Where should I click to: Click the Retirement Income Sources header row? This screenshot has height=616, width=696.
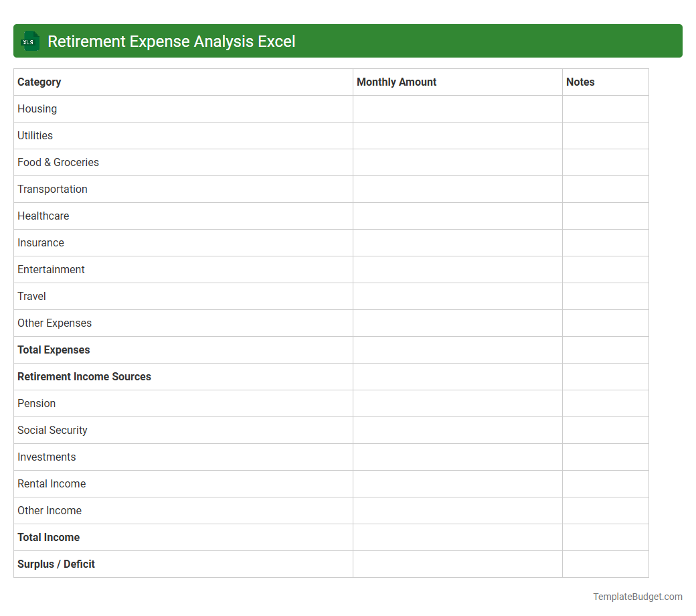pyautogui.click(x=84, y=376)
